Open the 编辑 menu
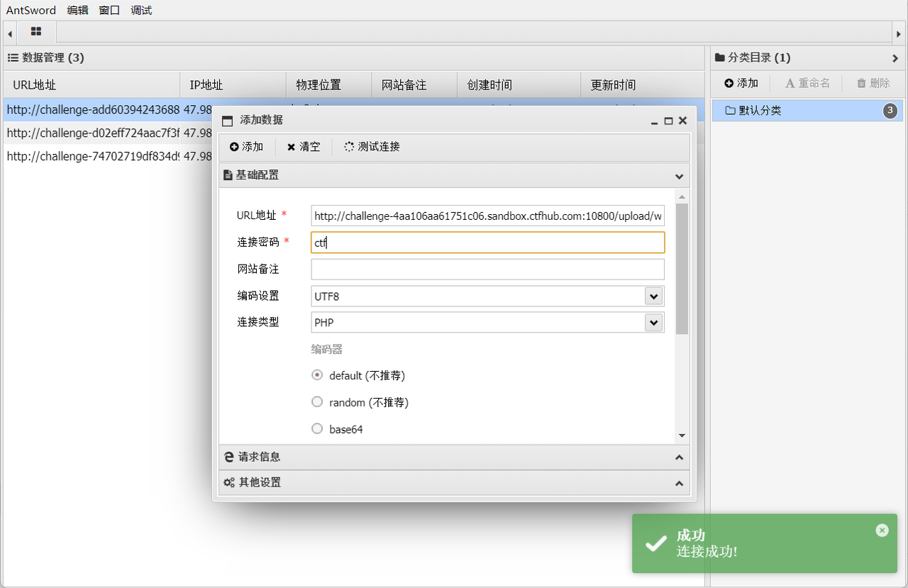 click(x=77, y=10)
